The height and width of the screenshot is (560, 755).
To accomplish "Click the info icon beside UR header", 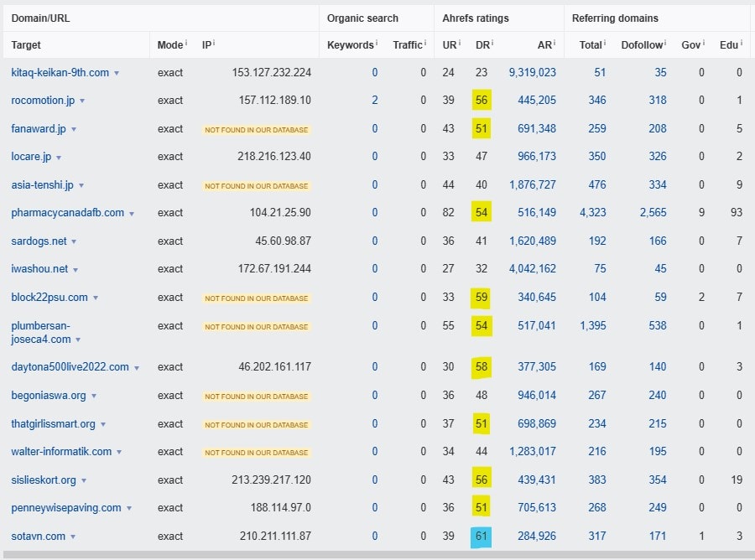I will 460,43.
